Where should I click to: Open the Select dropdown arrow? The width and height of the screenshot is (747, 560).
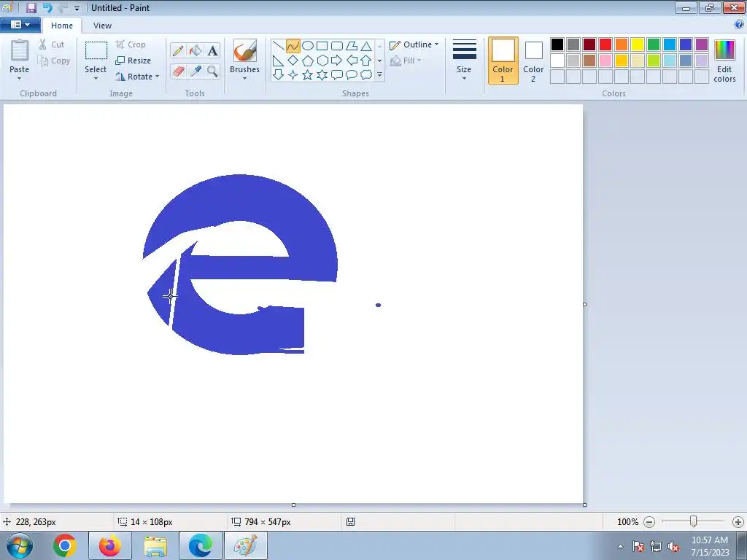coord(96,79)
